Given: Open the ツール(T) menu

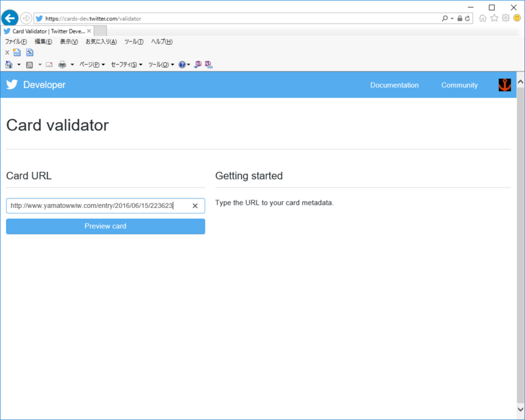Looking at the screenshot, I should [134, 41].
